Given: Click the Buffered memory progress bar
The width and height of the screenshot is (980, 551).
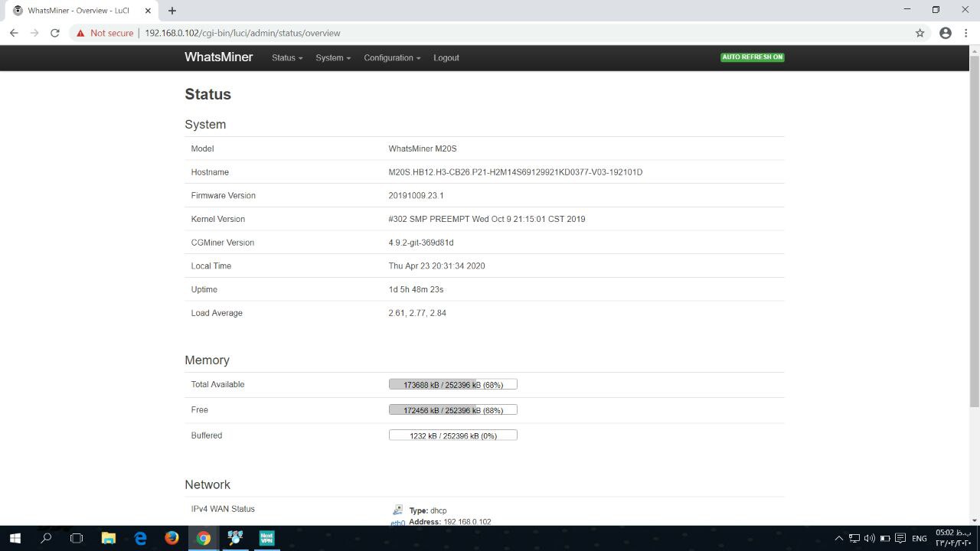Looking at the screenshot, I should 453,435.
